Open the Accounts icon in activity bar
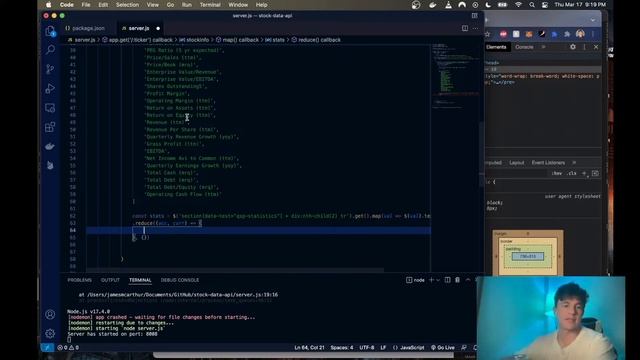This screenshot has width=640, height=360. click(x=50, y=315)
